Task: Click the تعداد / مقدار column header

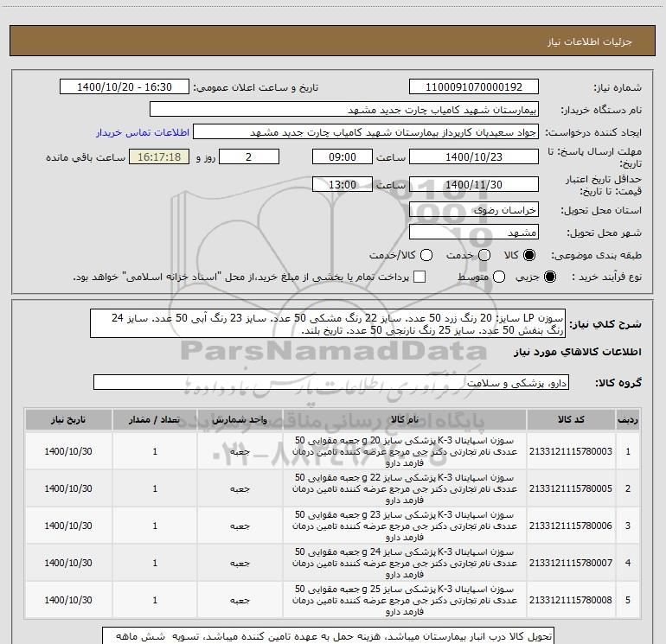Action: (x=155, y=419)
